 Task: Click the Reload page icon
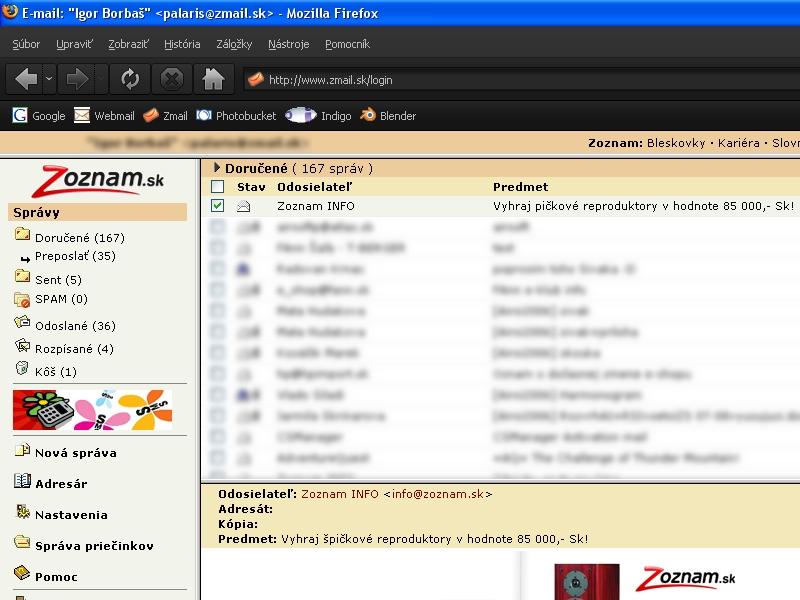coord(129,79)
